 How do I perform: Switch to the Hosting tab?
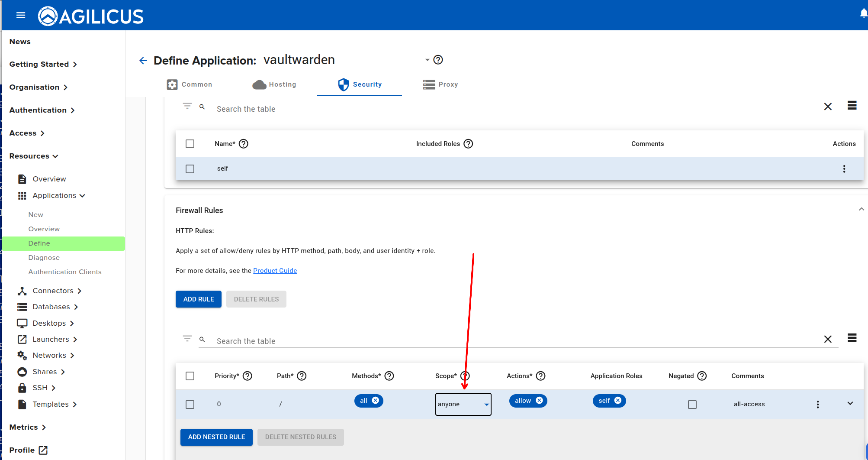pos(274,84)
